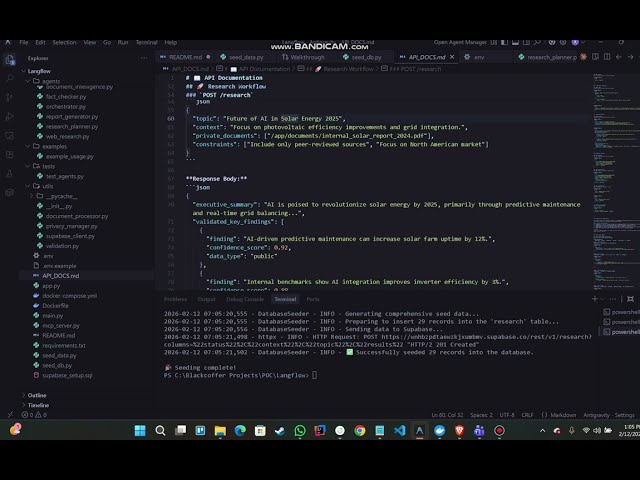Open the File menu
The image size is (640, 480).
point(24,42)
